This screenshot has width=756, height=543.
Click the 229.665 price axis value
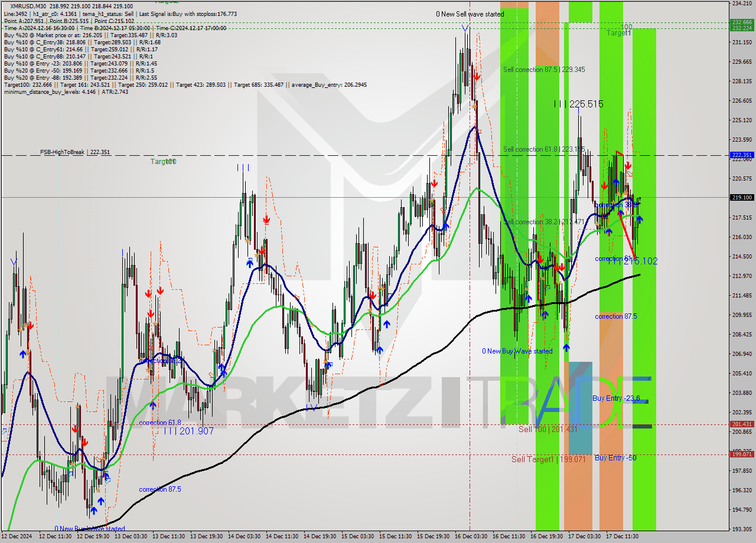[x=741, y=62]
